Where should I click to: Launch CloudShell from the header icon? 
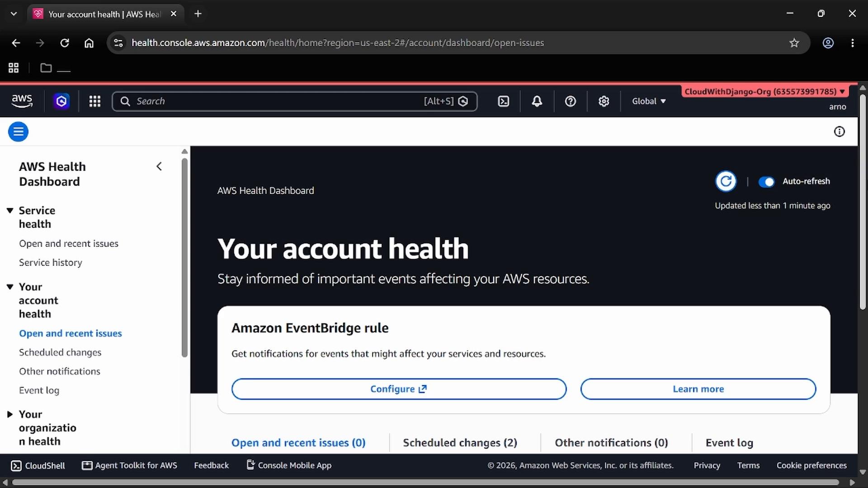click(x=503, y=101)
